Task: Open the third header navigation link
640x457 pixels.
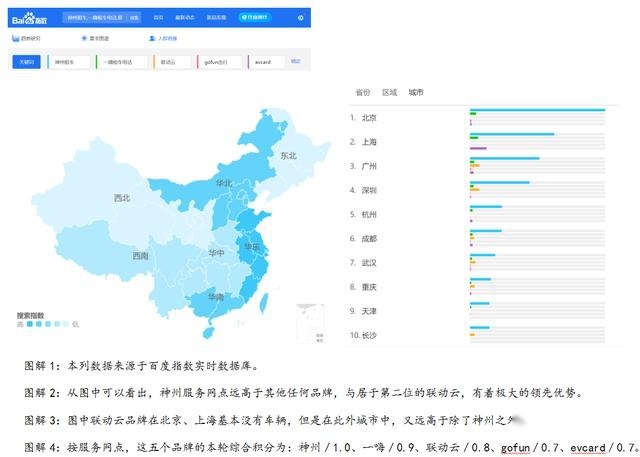Action: click(x=216, y=18)
